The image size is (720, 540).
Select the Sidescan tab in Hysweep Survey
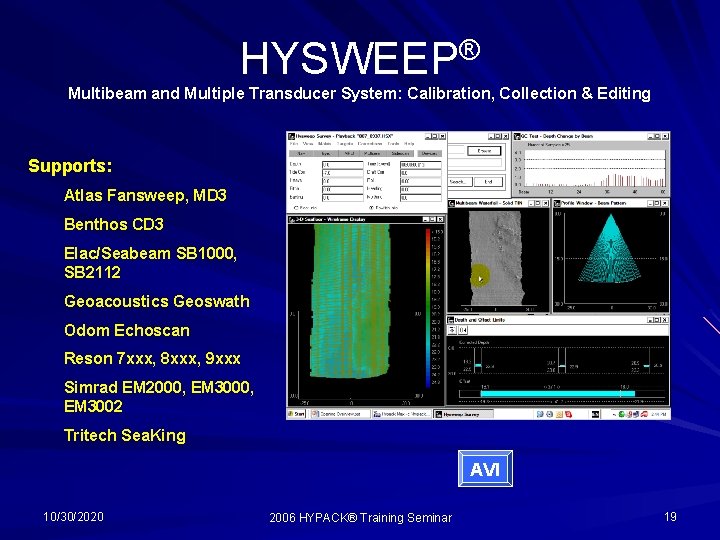click(x=400, y=153)
